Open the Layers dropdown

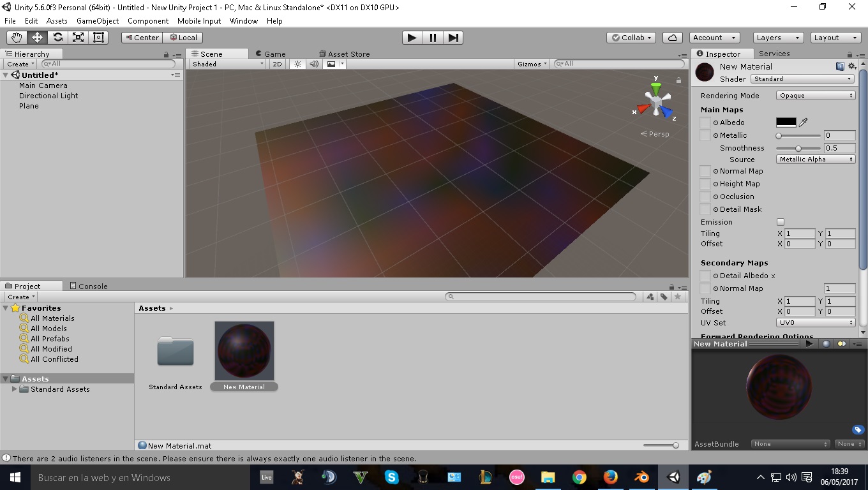point(777,38)
